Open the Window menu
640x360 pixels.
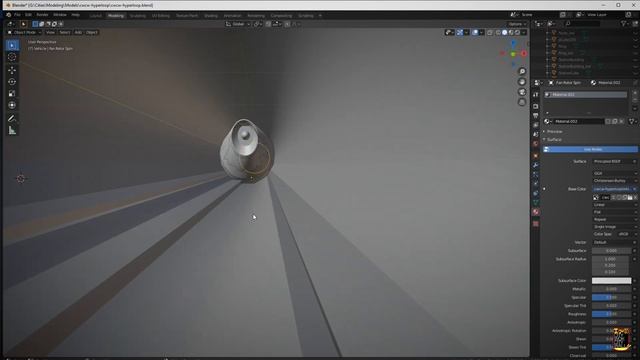pos(60,15)
